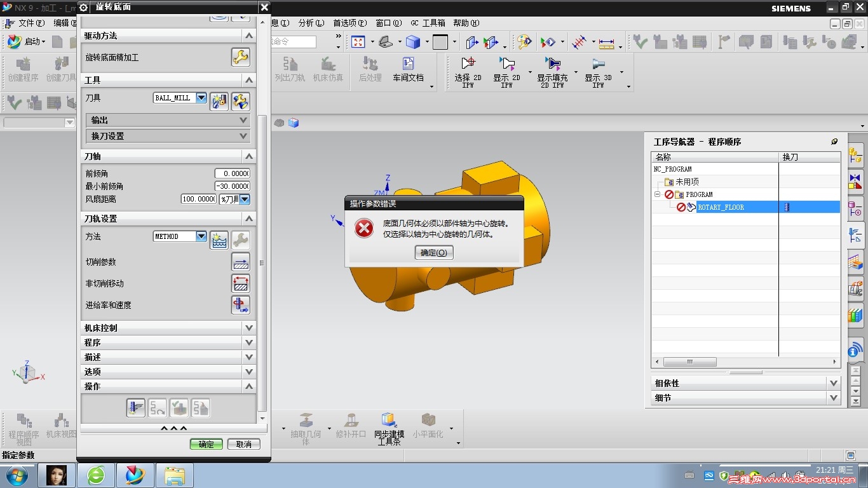This screenshot has height=488, width=868.
Task: Select NC_PROGRAM root in the navigator
Action: [673, 169]
